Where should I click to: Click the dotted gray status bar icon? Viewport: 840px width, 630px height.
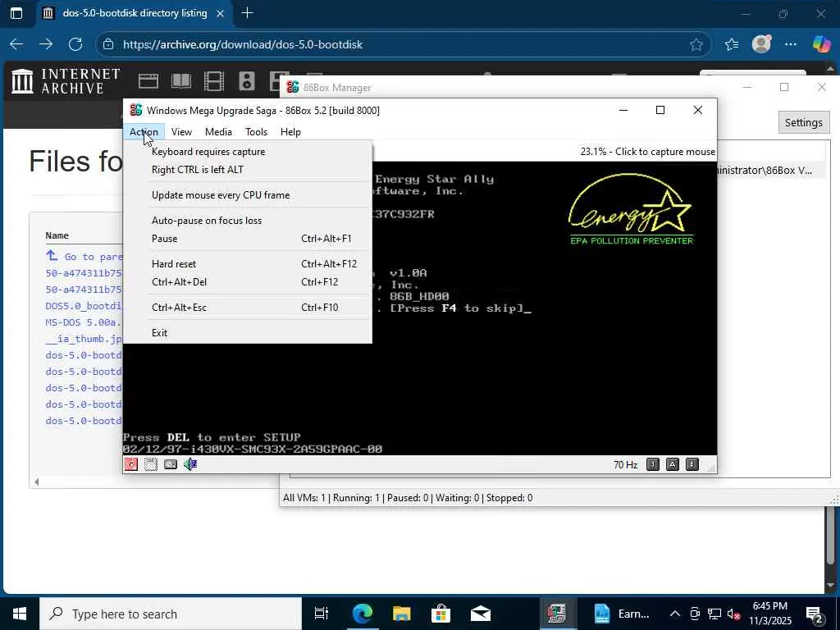pyautogui.click(x=151, y=464)
